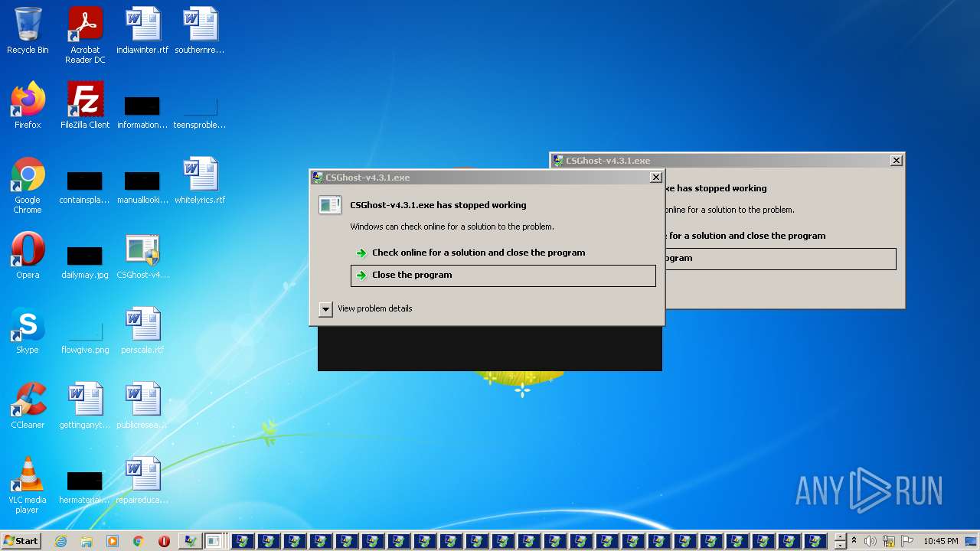This screenshot has height=551, width=980.
Task: Open the Windows Start menu
Action: coord(21,541)
